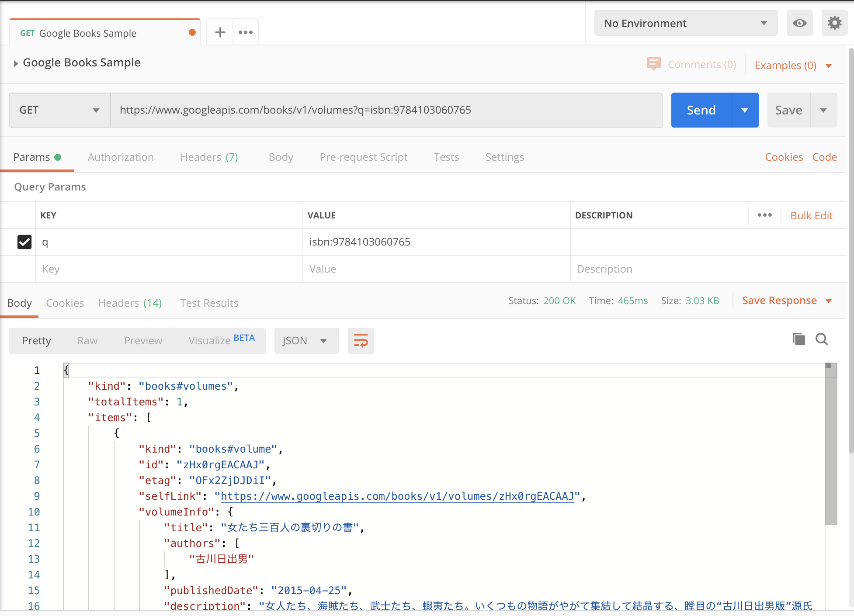Open the GET method dropdown
854x616 pixels.
59,110
